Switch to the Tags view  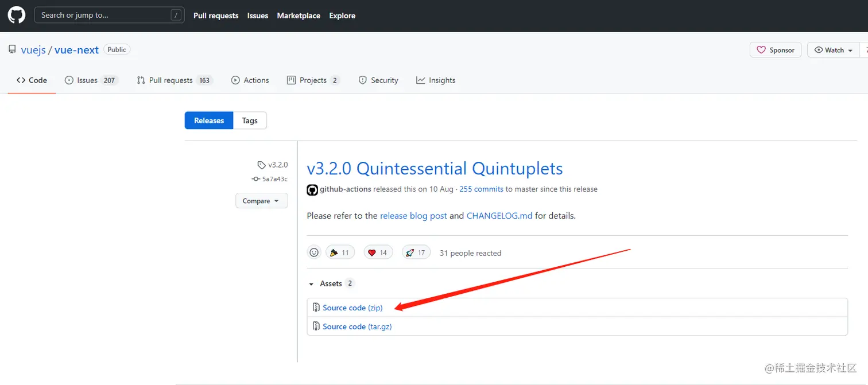[x=250, y=120]
